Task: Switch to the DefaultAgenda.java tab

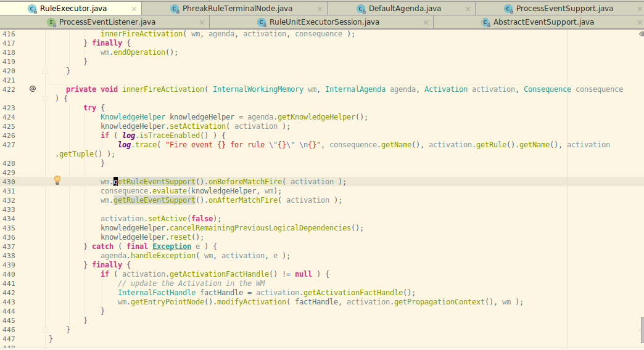Action: (404, 9)
